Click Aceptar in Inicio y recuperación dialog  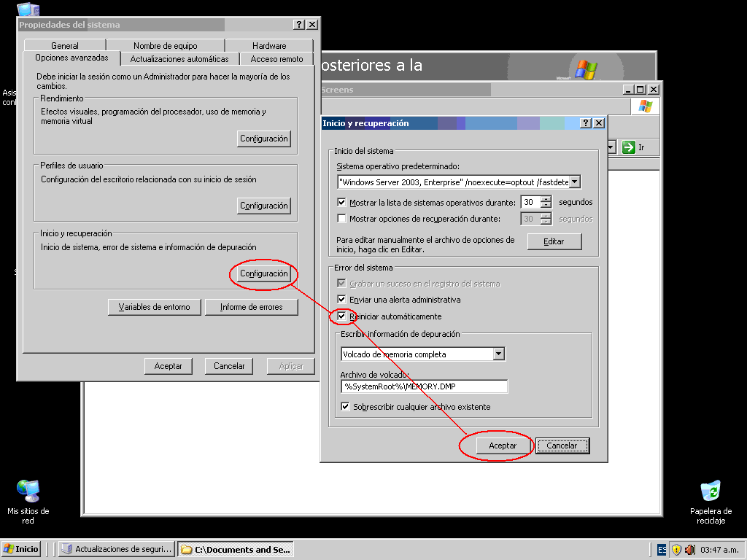pos(503,446)
